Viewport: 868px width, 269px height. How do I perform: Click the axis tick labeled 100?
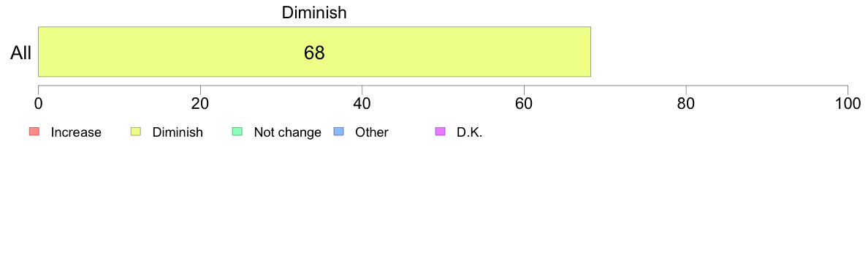(x=848, y=103)
